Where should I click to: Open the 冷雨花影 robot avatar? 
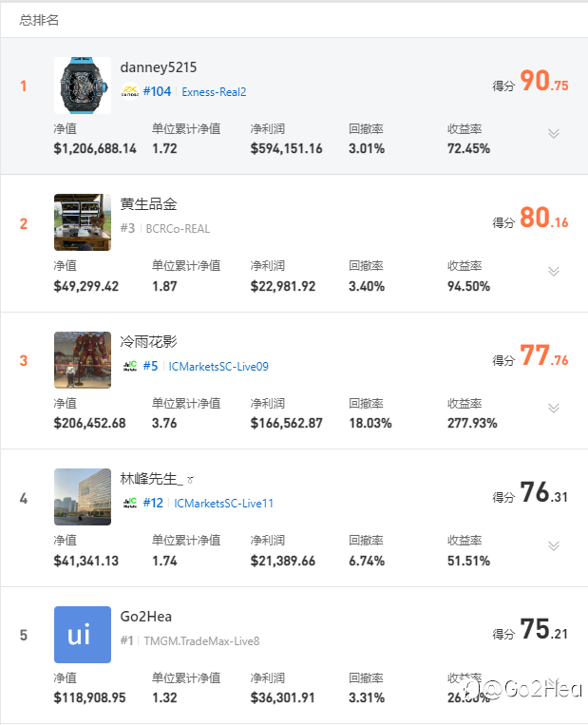point(83,360)
